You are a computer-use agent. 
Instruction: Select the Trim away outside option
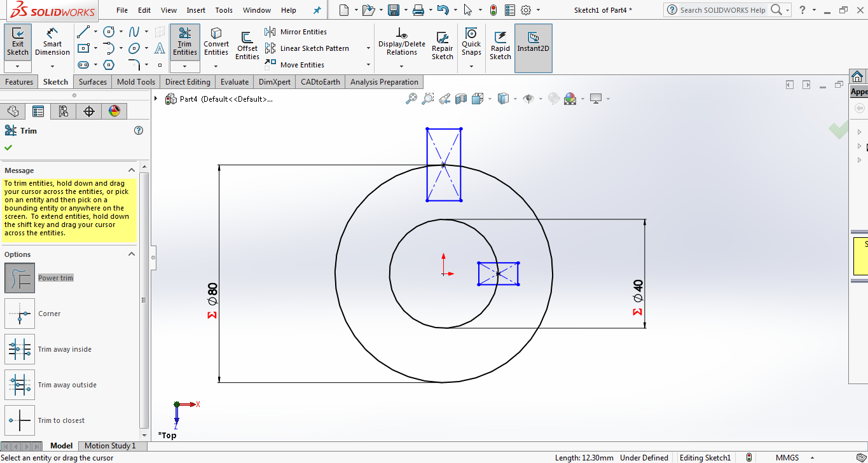[20, 385]
